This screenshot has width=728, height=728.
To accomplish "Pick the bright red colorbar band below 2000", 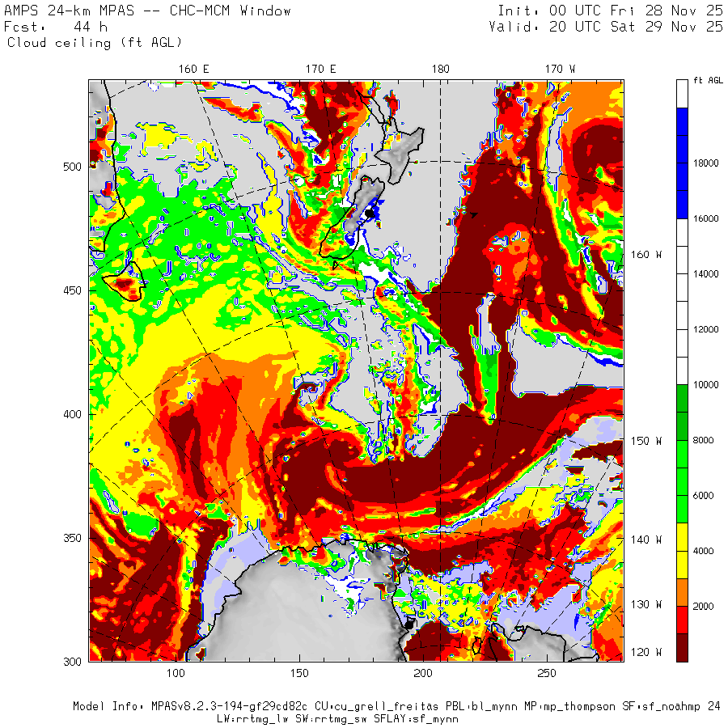I will point(682,620).
